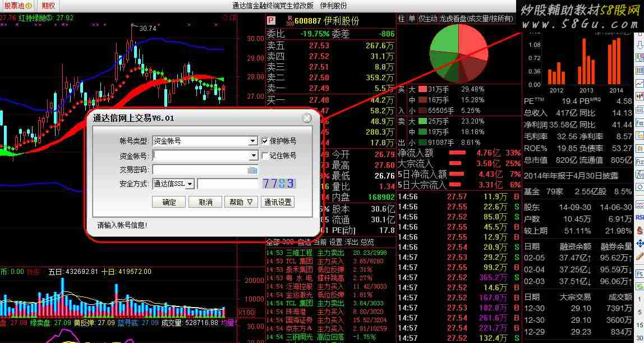Select the 当前 tab in alerts panel

(320, 242)
